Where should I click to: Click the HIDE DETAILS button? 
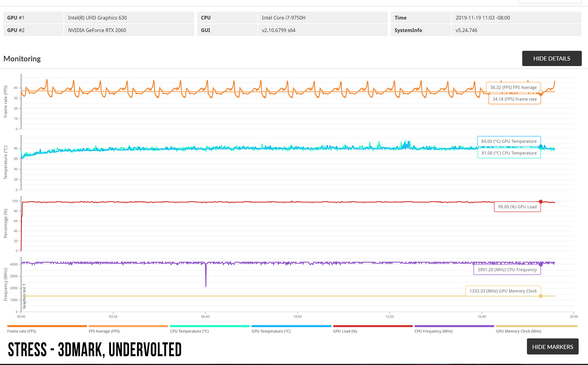click(552, 58)
